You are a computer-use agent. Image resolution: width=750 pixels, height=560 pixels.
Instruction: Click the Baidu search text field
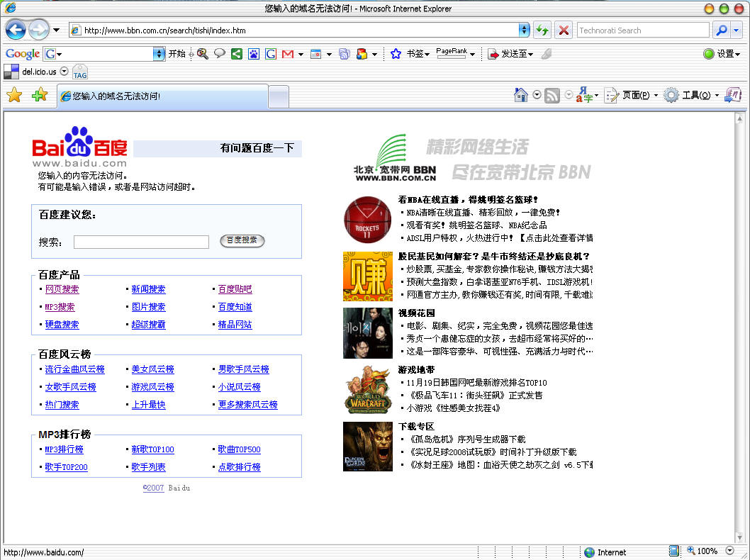click(x=141, y=242)
